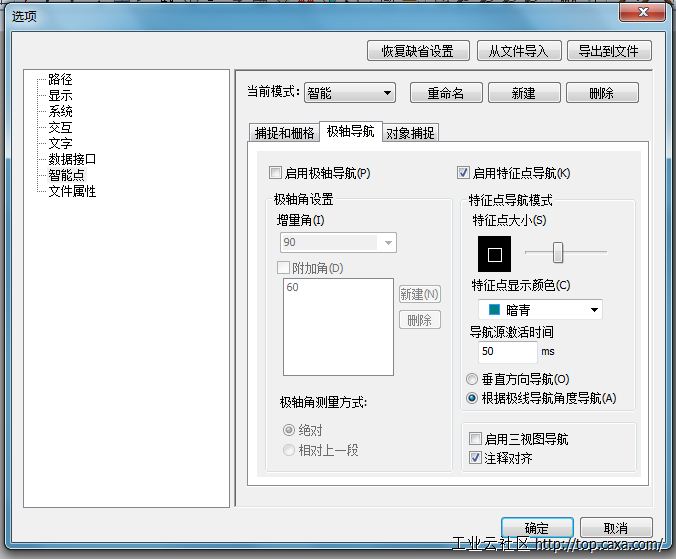Screen dimensions: 676x559
Task: Uncheck 启用特征点导航(K) checkbox
Action: click(463, 173)
